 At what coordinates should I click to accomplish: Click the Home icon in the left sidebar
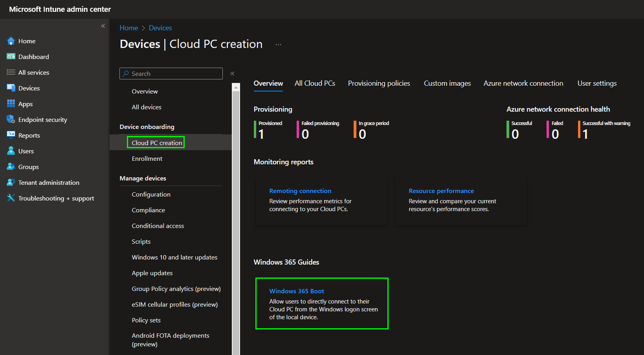click(11, 41)
